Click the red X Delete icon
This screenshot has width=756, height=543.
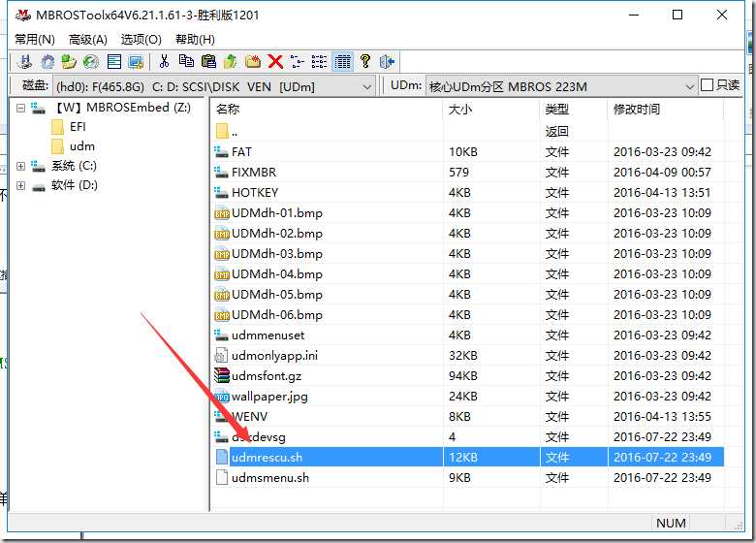pos(275,61)
